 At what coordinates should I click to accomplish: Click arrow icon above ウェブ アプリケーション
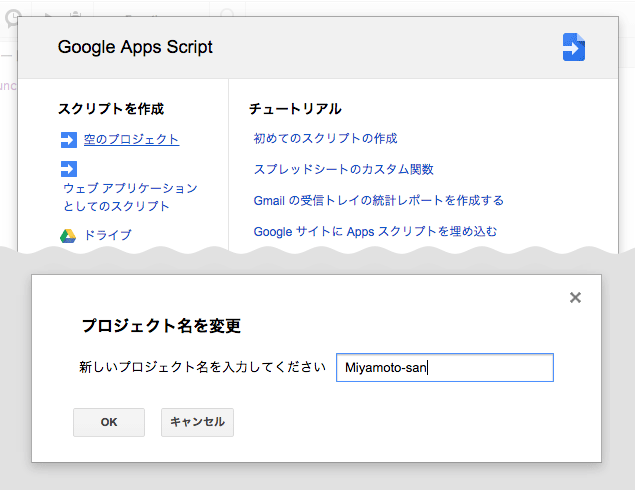68,169
